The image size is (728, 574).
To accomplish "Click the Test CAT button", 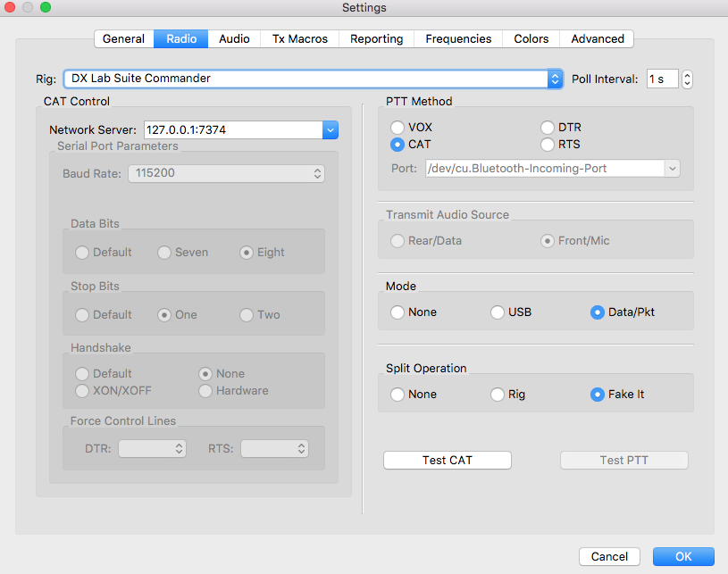I will [447, 461].
